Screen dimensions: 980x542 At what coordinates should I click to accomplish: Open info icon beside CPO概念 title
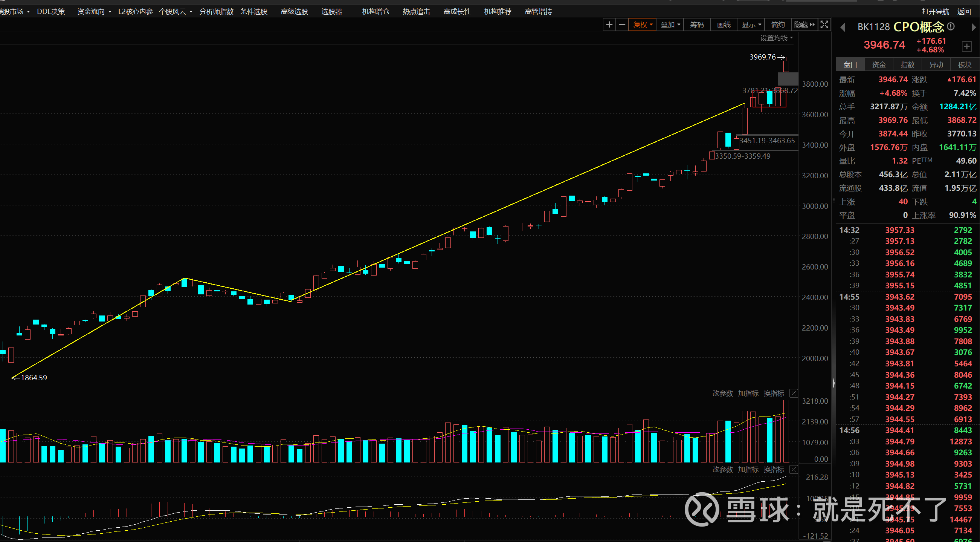coord(951,26)
